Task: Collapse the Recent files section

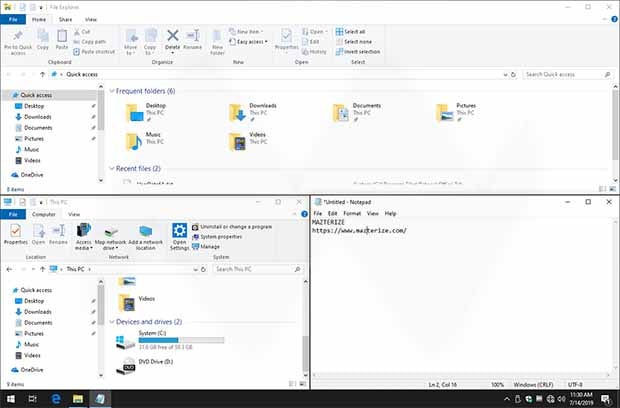Action: coord(112,168)
